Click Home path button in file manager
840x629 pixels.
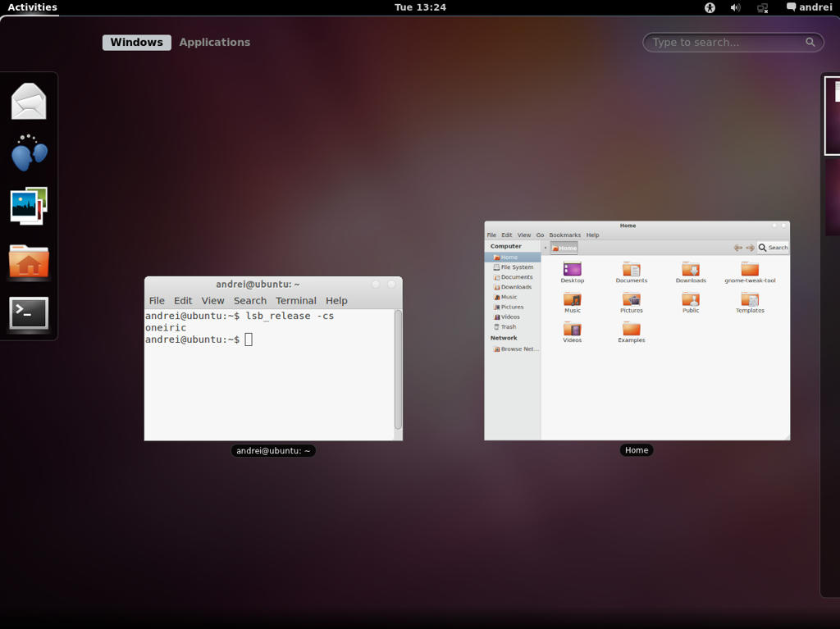tap(564, 248)
